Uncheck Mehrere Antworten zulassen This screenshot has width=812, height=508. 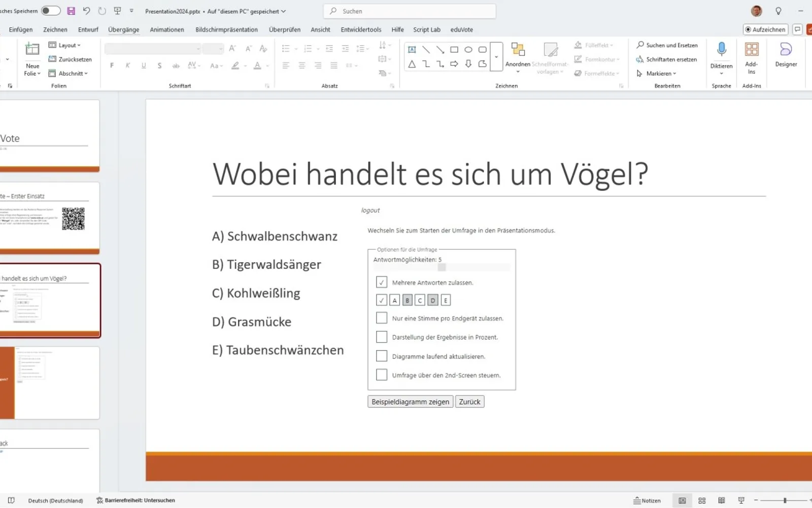pos(382,282)
